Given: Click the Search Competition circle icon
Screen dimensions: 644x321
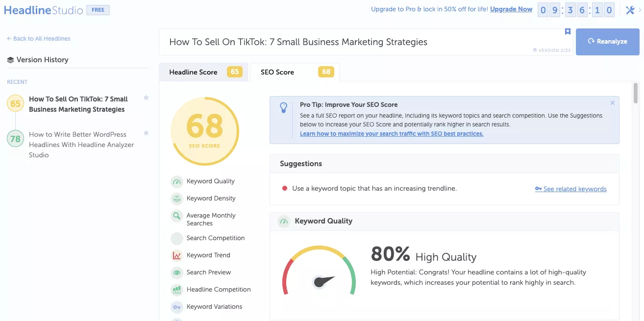Looking at the screenshot, I should (x=176, y=239).
